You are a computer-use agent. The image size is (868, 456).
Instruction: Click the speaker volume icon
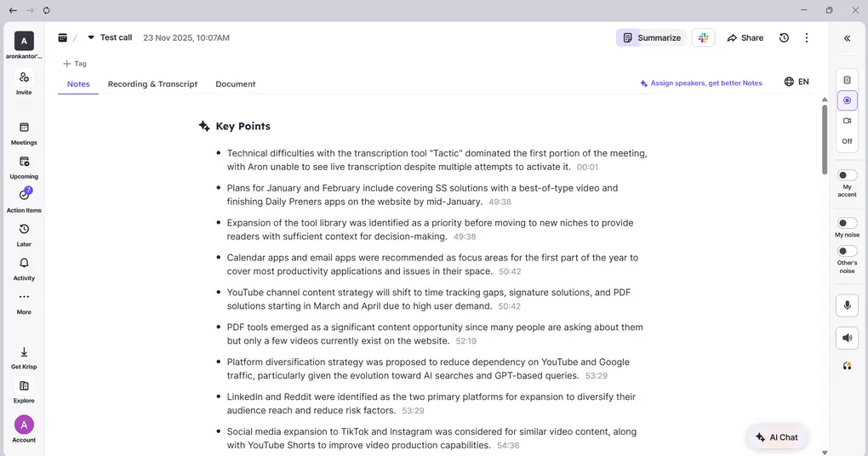(847, 338)
